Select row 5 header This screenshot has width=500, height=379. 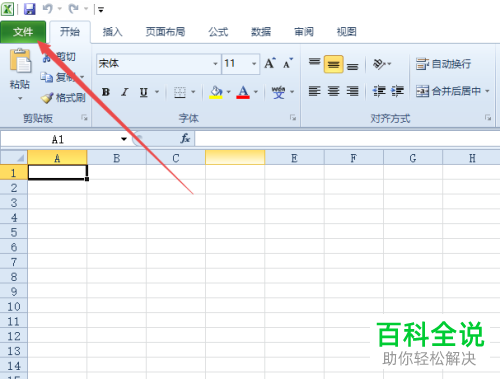click(14, 232)
